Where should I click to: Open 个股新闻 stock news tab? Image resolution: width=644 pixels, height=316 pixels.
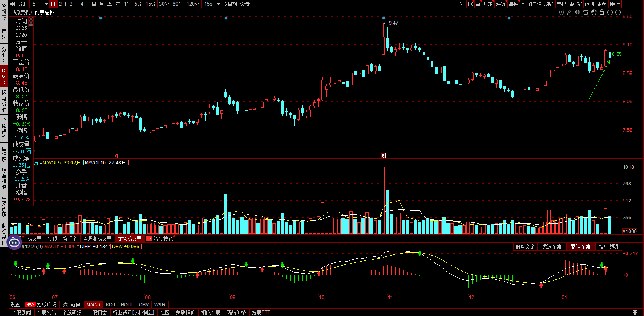click(x=21, y=312)
